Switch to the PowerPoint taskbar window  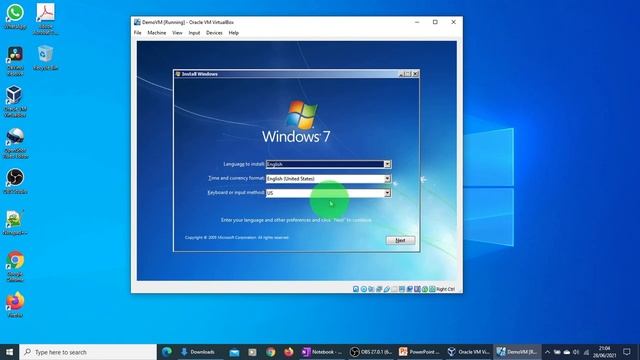pyautogui.click(x=420, y=352)
